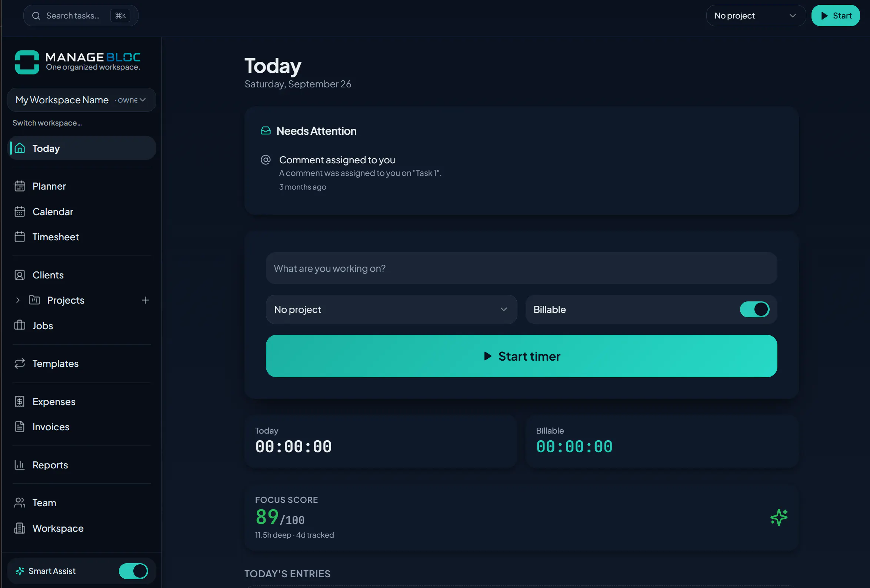The image size is (870, 588).
Task: Click the 89/100 focus score value
Action: 280,518
